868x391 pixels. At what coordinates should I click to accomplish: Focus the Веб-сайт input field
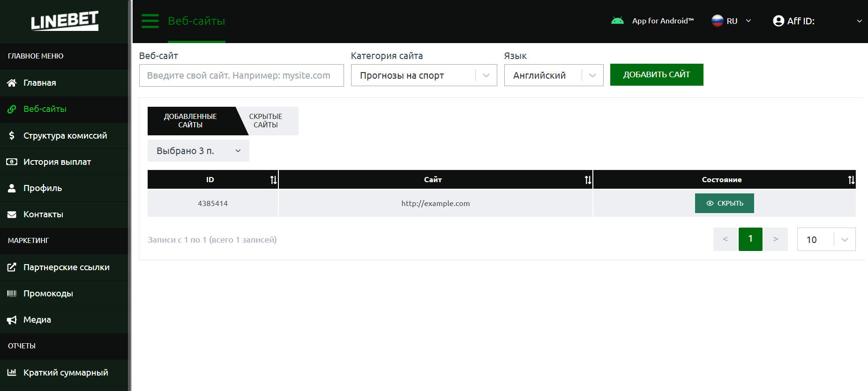(241, 75)
